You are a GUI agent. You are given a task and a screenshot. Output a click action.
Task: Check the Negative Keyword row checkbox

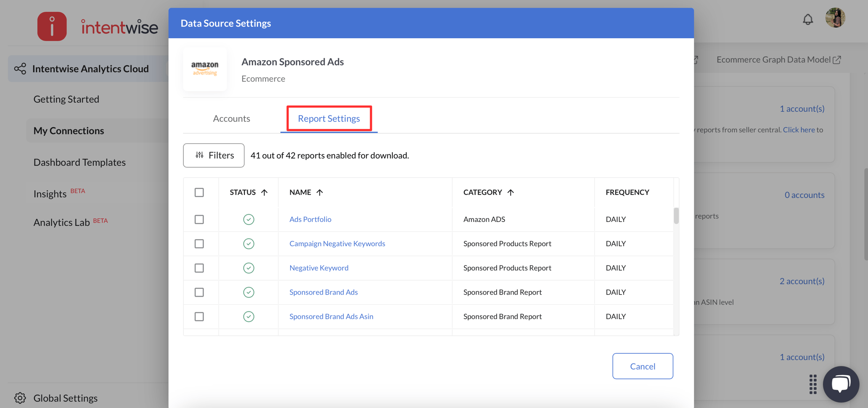(x=199, y=268)
